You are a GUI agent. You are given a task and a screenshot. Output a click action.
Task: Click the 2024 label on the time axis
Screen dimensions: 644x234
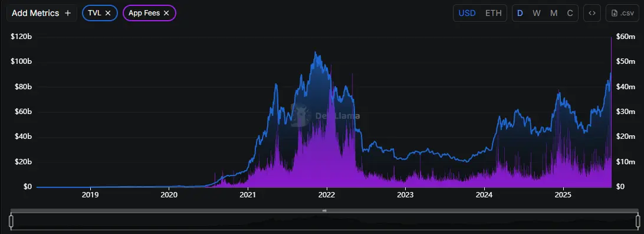pyautogui.click(x=485, y=195)
